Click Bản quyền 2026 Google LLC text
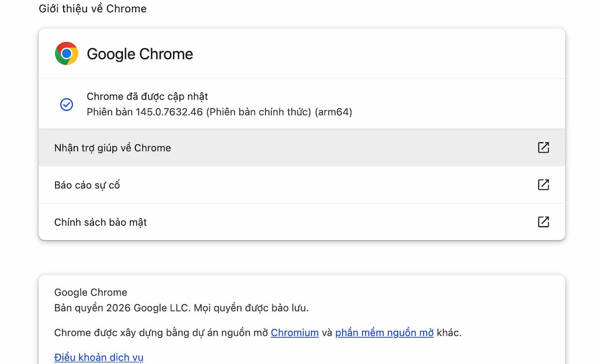This screenshot has width=597, height=364. (x=122, y=308)
